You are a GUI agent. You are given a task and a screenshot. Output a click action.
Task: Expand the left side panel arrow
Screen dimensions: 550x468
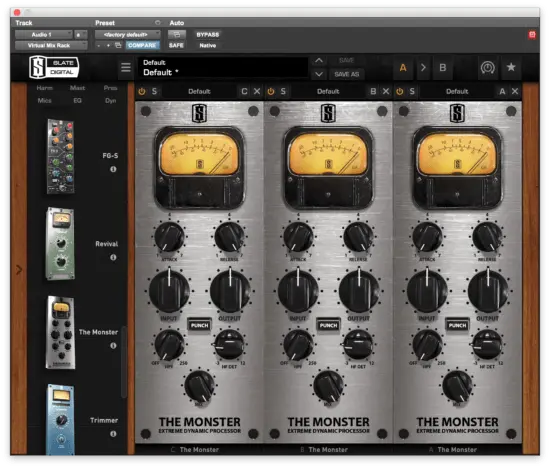click(x=19, y=269)
